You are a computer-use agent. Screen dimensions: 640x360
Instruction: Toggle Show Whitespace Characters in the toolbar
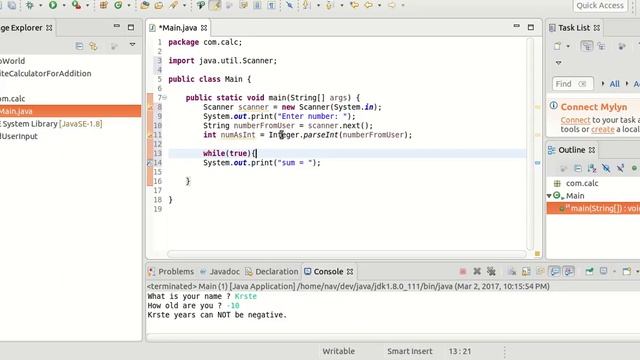click(271, 5)
